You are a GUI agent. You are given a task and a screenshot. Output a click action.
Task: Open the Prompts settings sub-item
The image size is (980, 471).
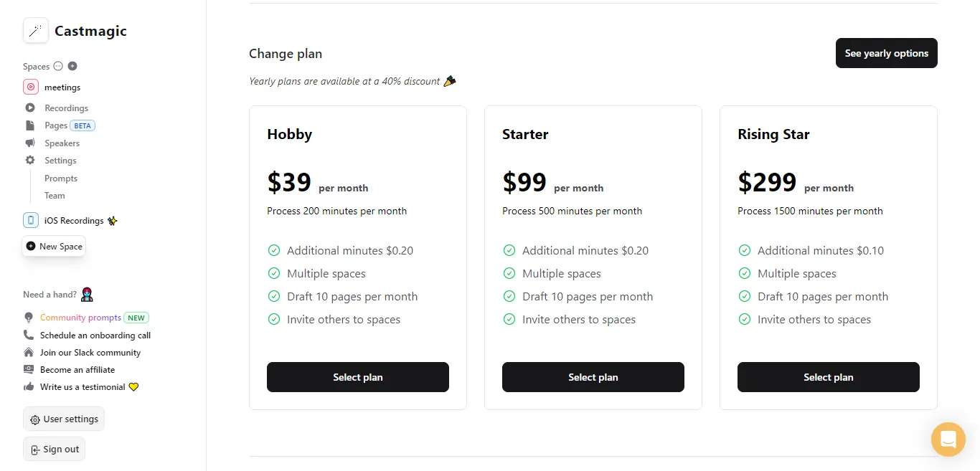61,179
